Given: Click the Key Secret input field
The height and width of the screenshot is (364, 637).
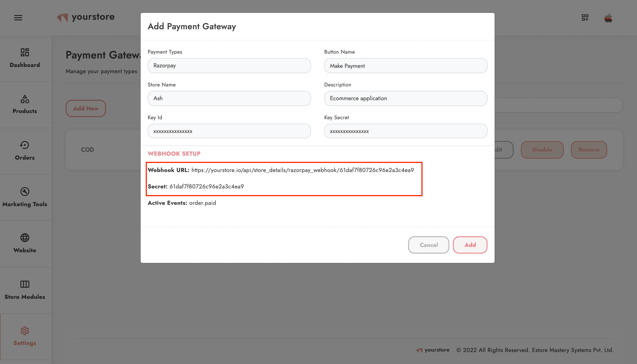Looking at the screenshot, I should (406, 131).
